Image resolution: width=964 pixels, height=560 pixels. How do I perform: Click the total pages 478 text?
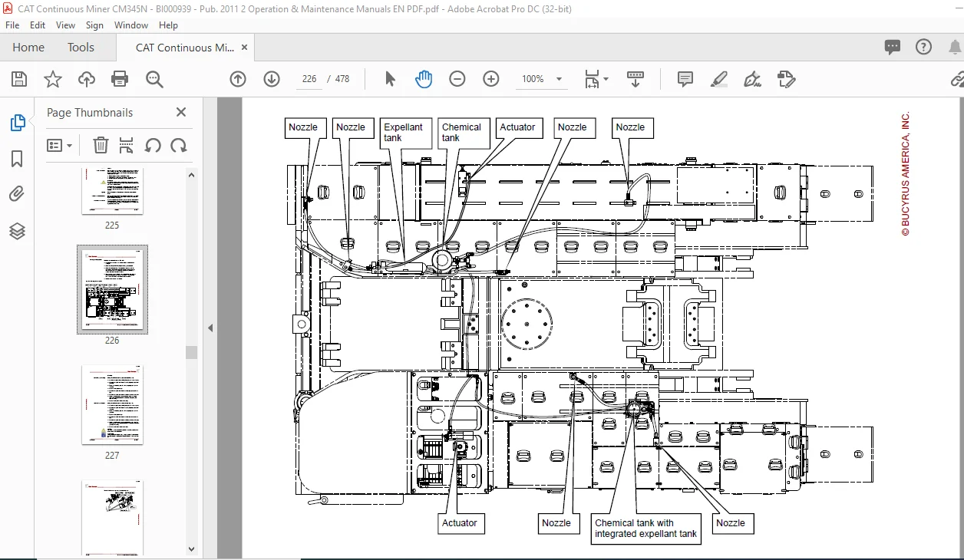pos(342,79)
